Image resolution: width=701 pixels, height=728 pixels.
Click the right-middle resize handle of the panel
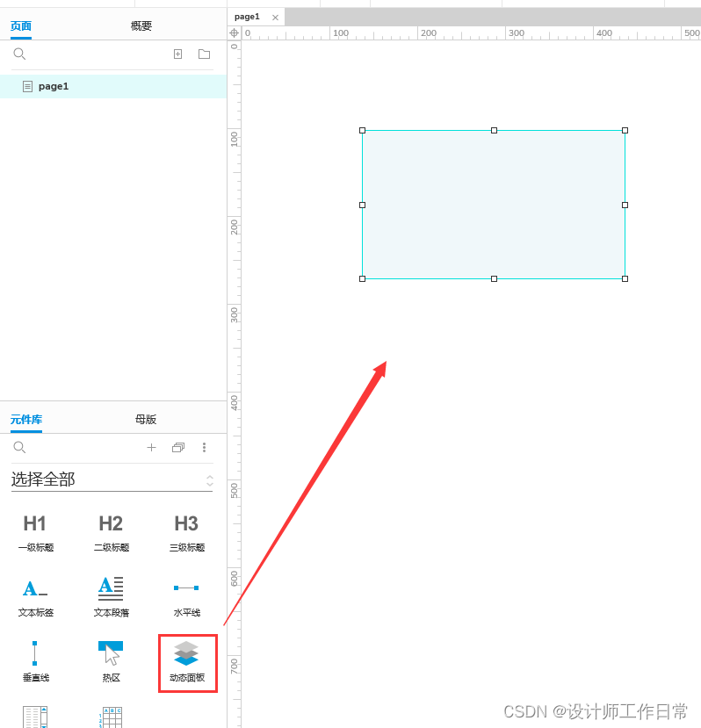[x=625, y=205]
